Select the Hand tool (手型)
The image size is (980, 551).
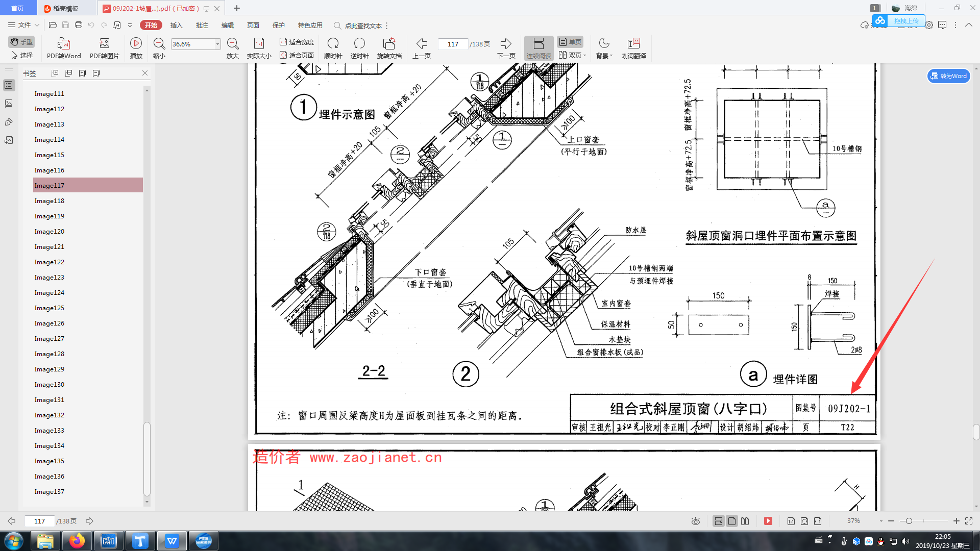[21, 42]
